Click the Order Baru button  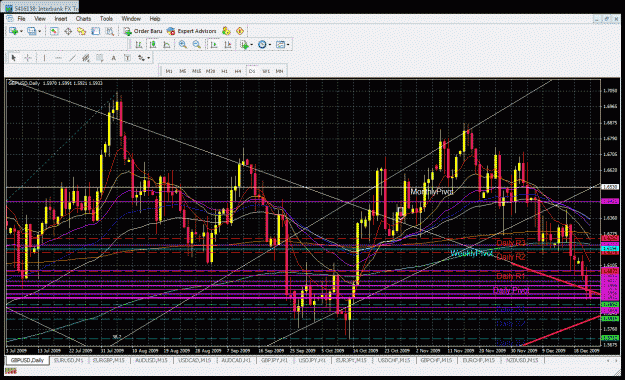point(143,31)
